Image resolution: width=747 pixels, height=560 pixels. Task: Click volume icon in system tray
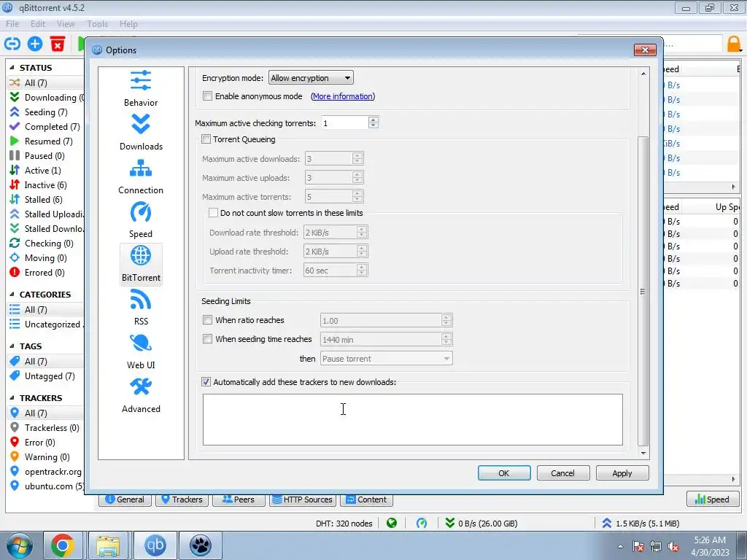pos(673,546)
